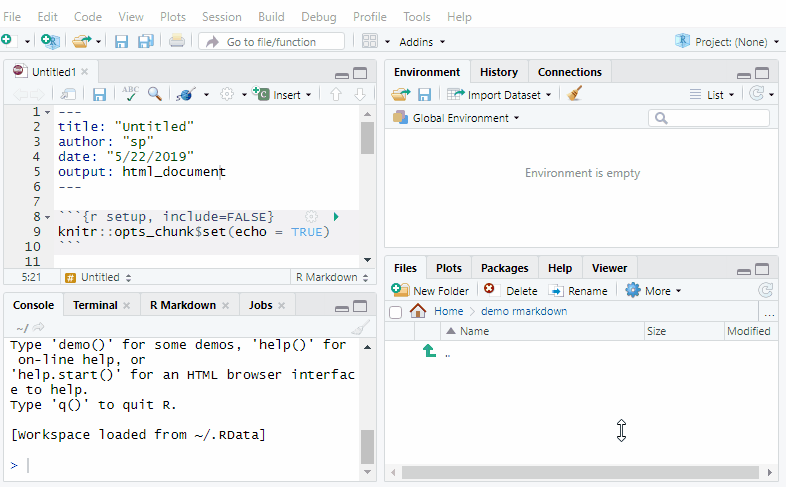Click the Knit document icon
This screenshot has height=487, width=786.
tap(185, 94)
